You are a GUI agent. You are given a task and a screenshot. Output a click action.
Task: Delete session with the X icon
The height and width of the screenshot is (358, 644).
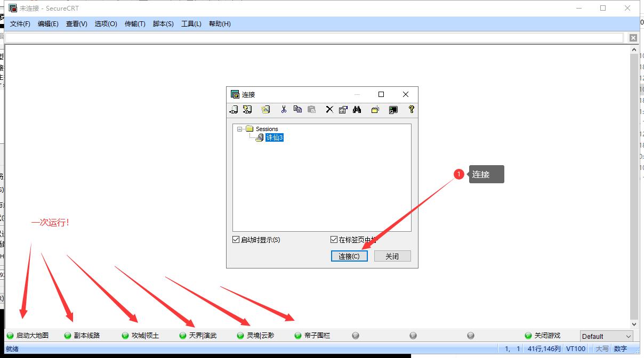329,110
